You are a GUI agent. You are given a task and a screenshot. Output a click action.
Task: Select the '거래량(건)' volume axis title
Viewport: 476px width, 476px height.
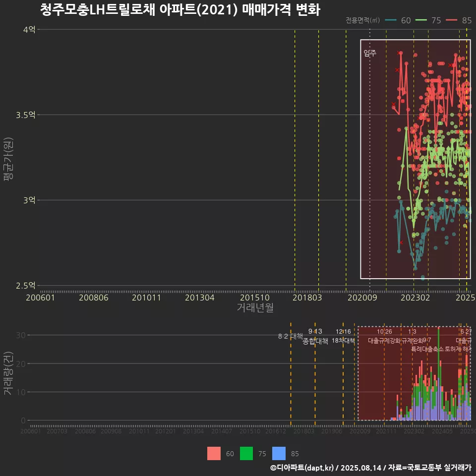coord(8,373)
